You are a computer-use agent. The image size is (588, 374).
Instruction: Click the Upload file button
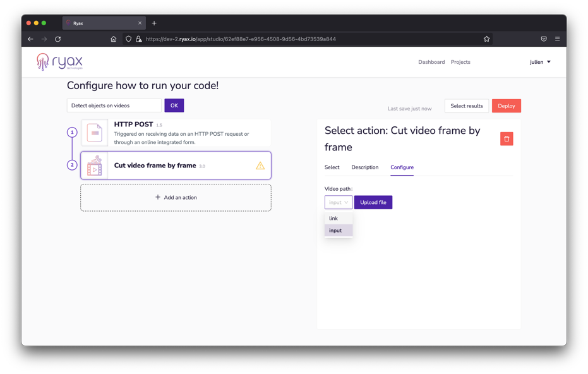pos(373,202)
